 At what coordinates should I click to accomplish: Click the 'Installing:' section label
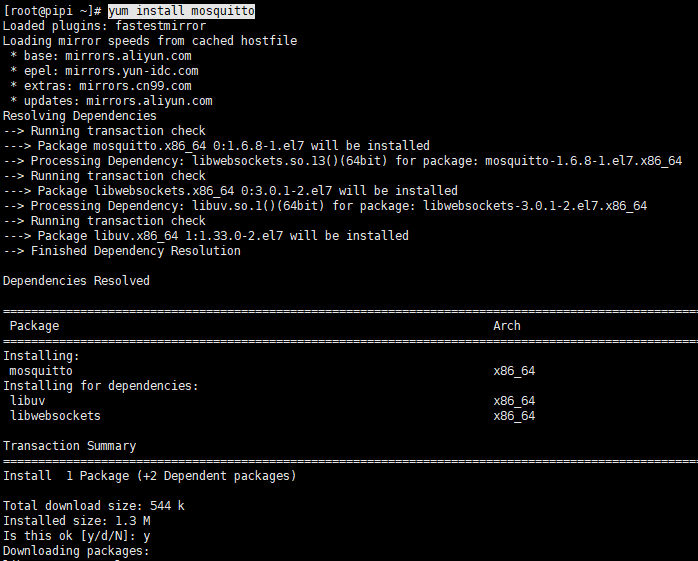[x=41, y=356]
